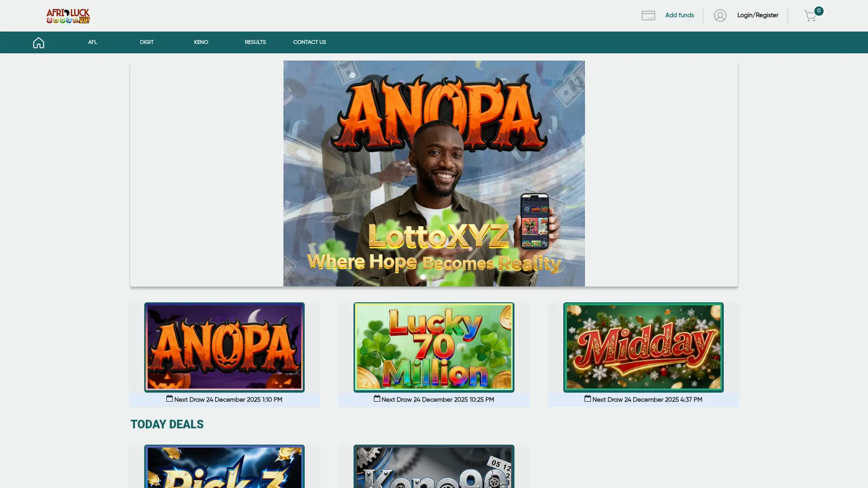Open the Lucky 70 Million game thumbnail
The image size is (868, 488).
(433, 347)
